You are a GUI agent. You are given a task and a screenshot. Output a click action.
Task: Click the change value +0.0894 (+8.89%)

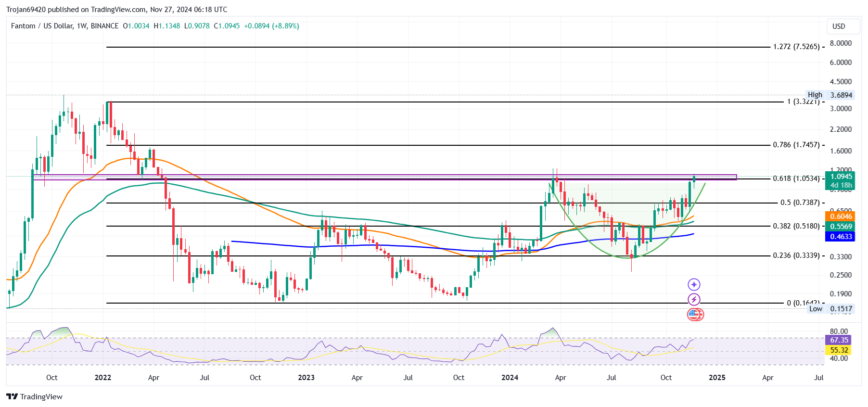coord(271,26)
